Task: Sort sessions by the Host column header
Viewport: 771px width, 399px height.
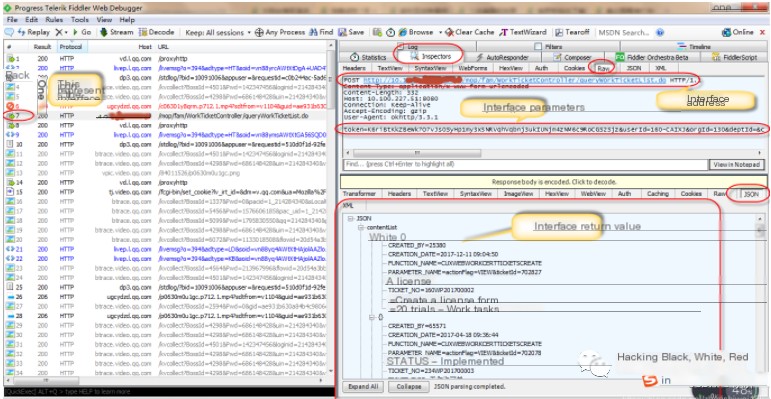Action: pyautogui.click(x=144, y=47)
